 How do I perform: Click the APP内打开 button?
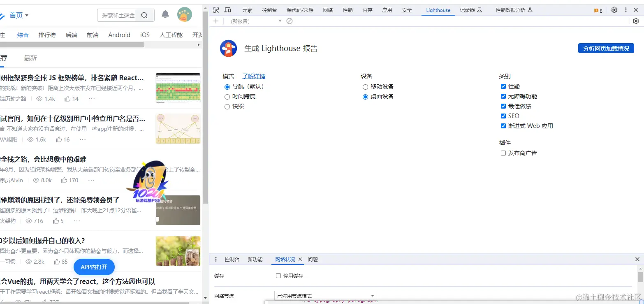94,267
